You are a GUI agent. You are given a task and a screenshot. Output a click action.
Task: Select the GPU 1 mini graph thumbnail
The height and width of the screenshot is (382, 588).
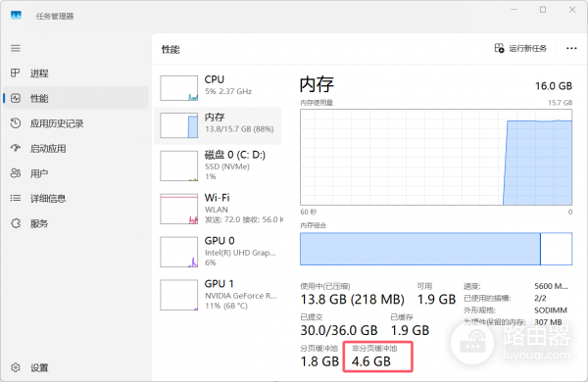tap(179, 295)
